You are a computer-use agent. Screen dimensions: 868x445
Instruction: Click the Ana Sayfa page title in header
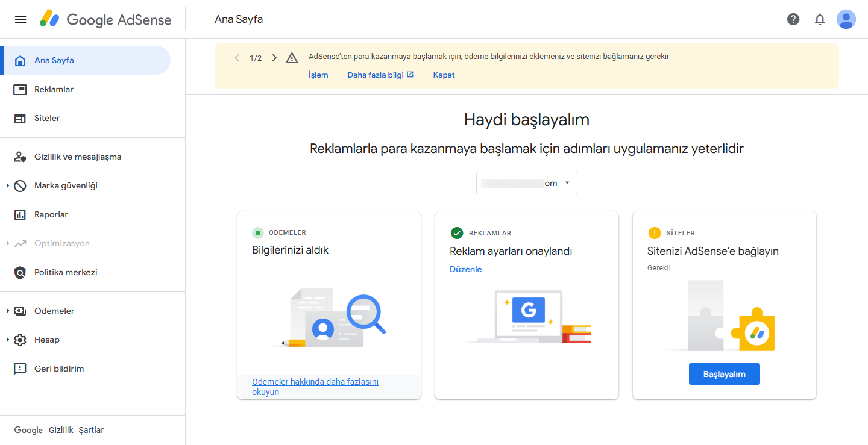[x=239, y=19]
